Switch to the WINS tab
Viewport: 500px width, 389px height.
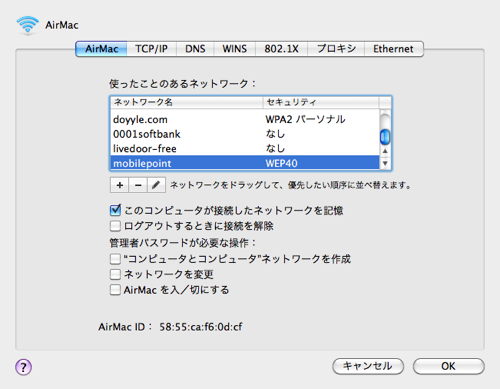point(235,49)
